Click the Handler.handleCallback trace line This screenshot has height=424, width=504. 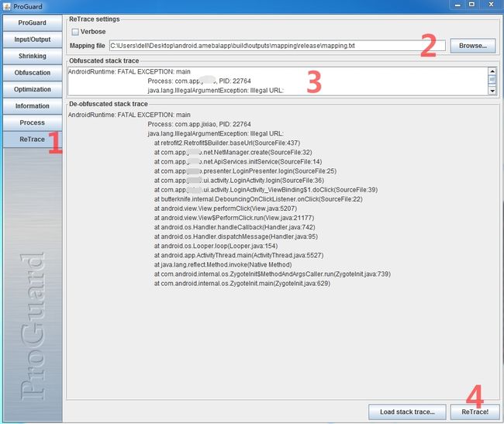(234, 227)
